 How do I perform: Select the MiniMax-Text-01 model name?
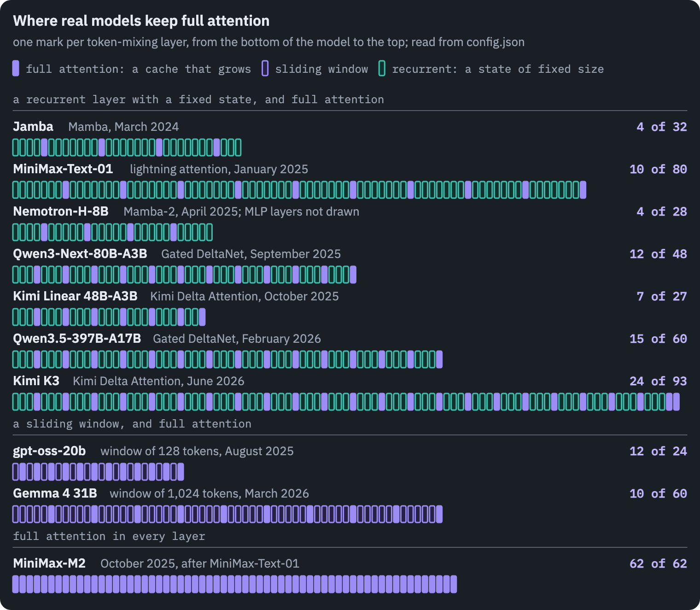click(63, 169)
